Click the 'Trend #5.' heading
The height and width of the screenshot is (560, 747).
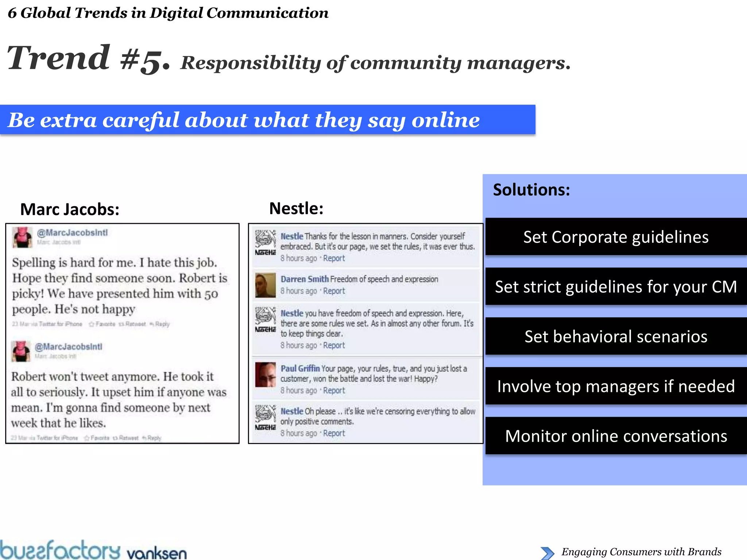(89, 58)
